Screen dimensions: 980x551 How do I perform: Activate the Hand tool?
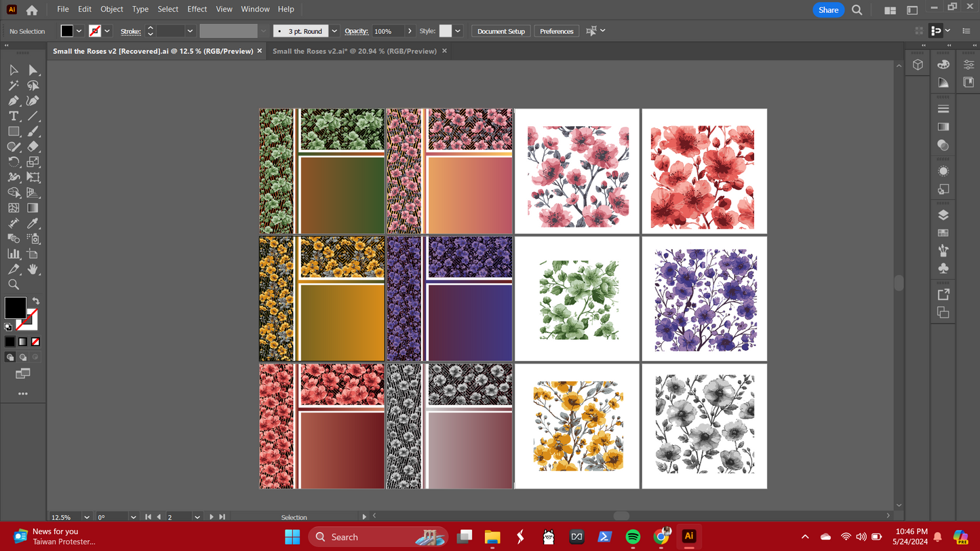pos(33,269)
